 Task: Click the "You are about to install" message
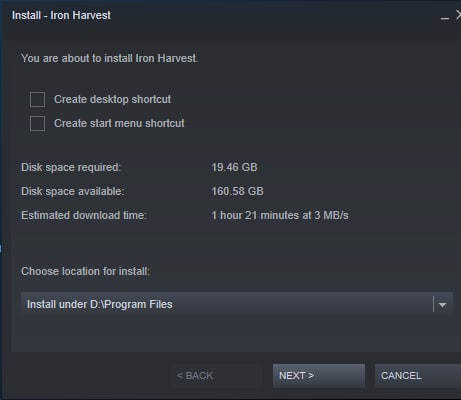click(x=110, y=58)
